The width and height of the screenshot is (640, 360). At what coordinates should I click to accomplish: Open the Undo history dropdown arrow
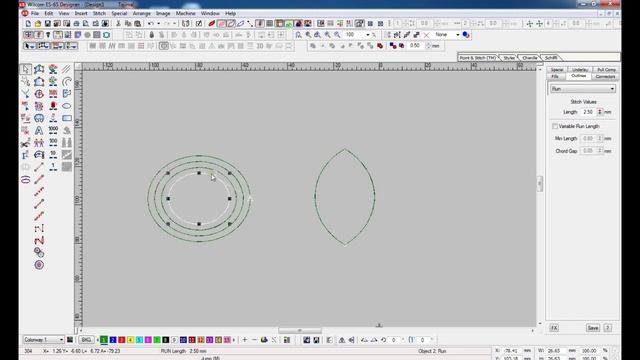(x=158, y=24)
